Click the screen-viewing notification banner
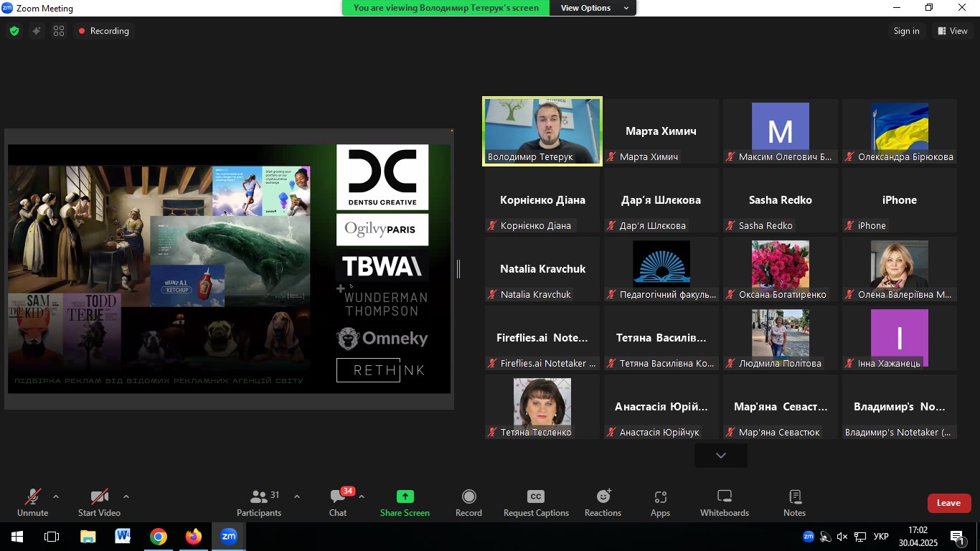980x551 pixels. [x=446, y=8]
